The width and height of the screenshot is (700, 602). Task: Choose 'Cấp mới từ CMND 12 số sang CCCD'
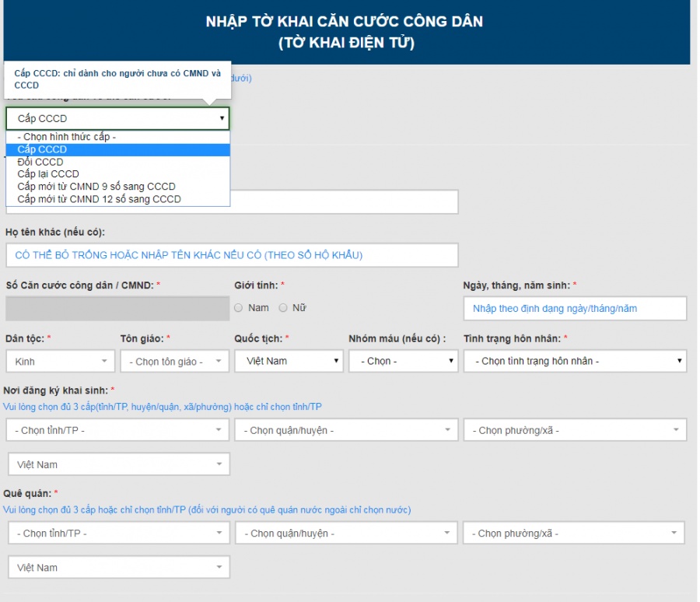coord(118,199)
